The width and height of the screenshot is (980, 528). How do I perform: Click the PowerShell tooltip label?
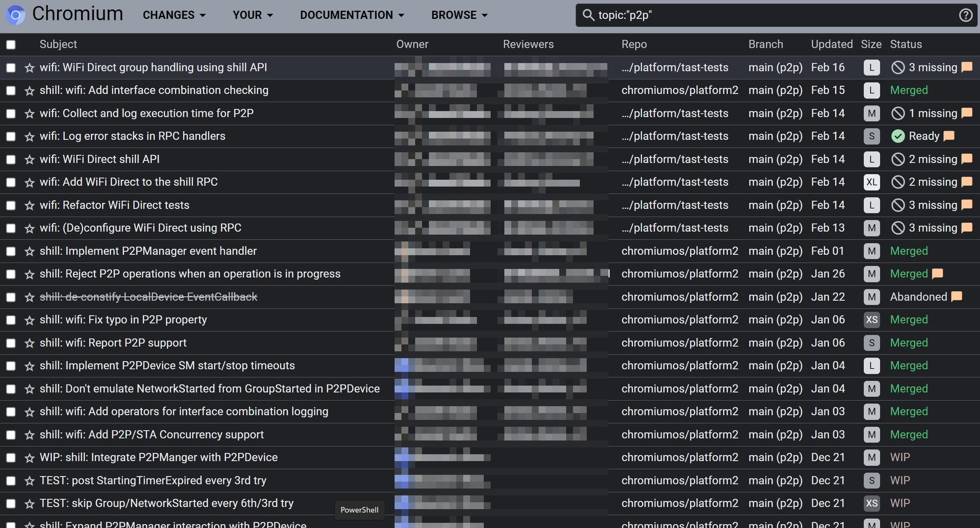[x=359, y=510]
